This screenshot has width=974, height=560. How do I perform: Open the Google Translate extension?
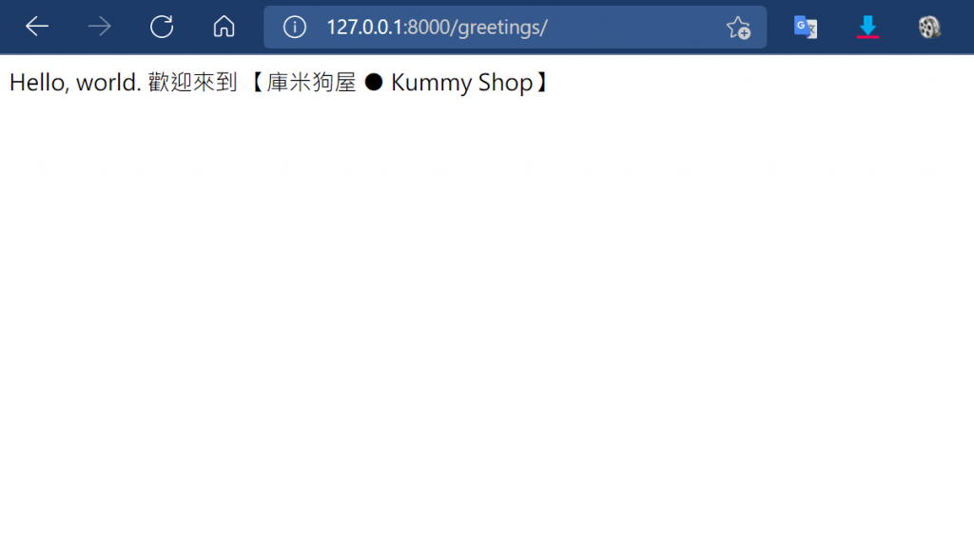[806, 28]
